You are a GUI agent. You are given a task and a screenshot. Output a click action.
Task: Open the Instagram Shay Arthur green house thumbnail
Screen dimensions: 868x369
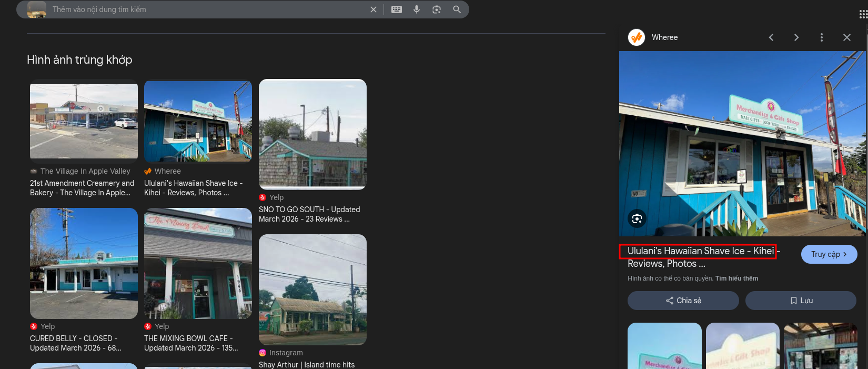pos(312,290)
